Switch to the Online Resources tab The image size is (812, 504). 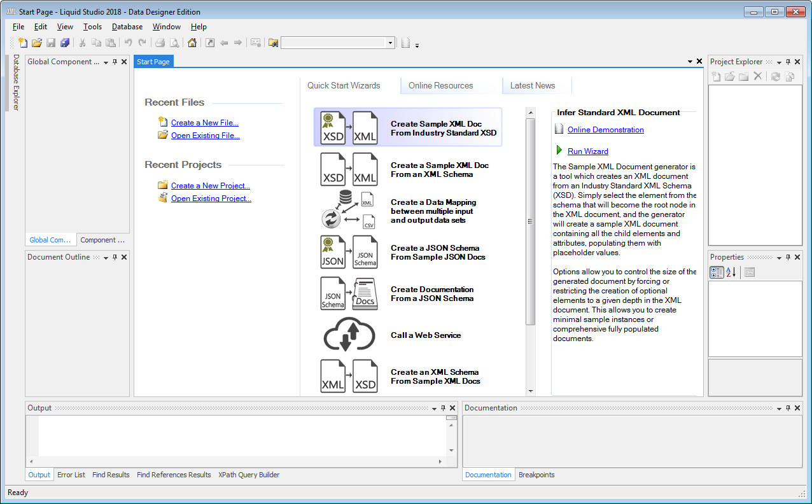point(440,85)
